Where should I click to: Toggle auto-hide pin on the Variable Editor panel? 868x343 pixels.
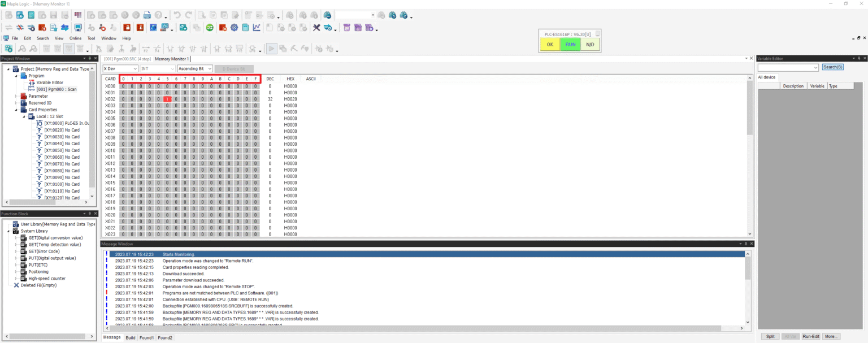858,58
